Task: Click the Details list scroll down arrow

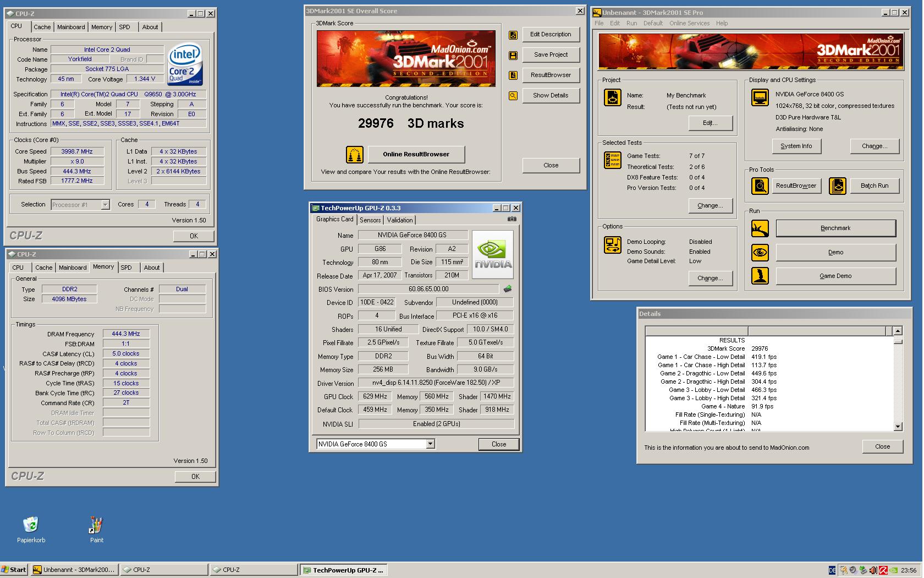Action: (898, 426)
